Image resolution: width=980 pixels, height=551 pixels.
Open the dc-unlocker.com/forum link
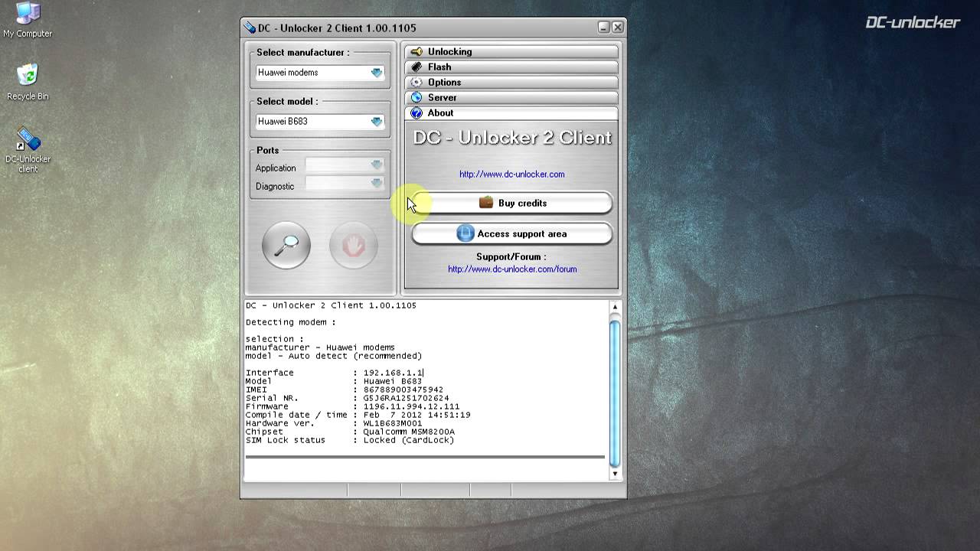tap(512, 269)
